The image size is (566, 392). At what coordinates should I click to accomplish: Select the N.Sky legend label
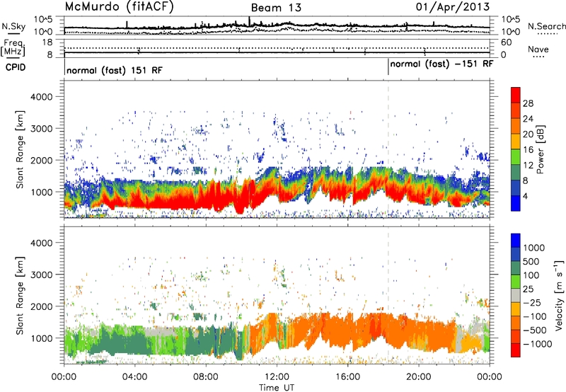pos(13,26)
